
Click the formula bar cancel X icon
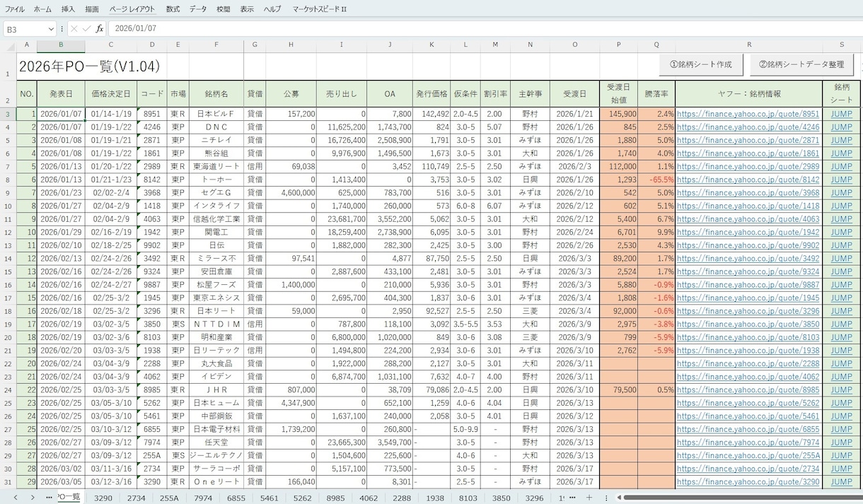click(74, 29)
